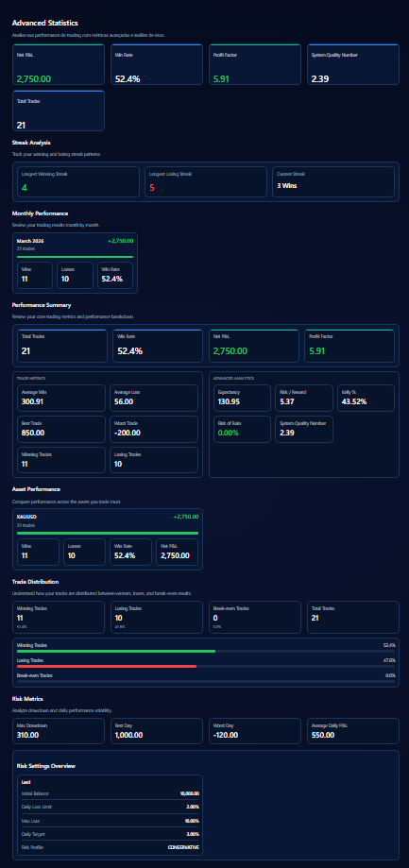Click the Asset Performance section heading
409x868 pixels.
(x=36, y=489)
